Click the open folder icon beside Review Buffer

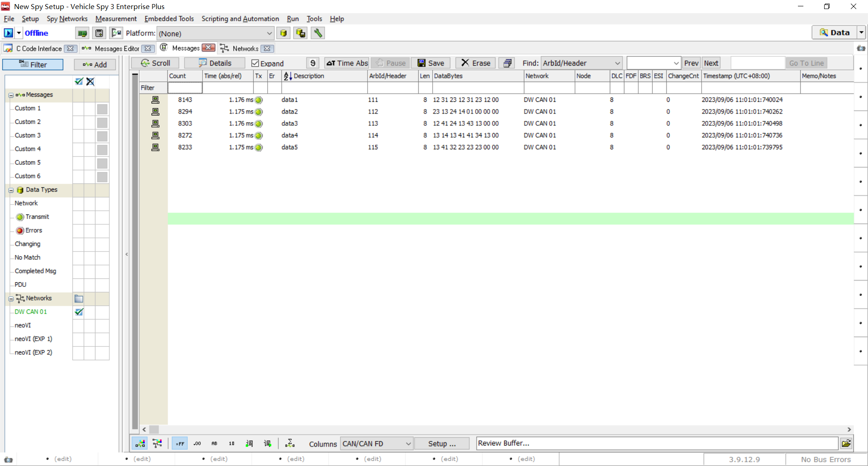[846, 443]
